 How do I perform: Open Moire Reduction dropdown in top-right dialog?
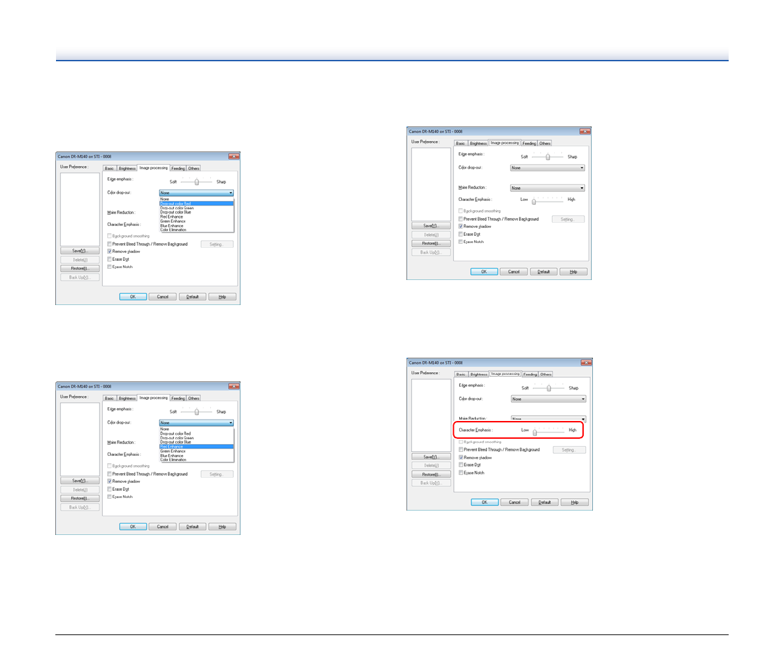pyautogui.click(x=547, y=188)
